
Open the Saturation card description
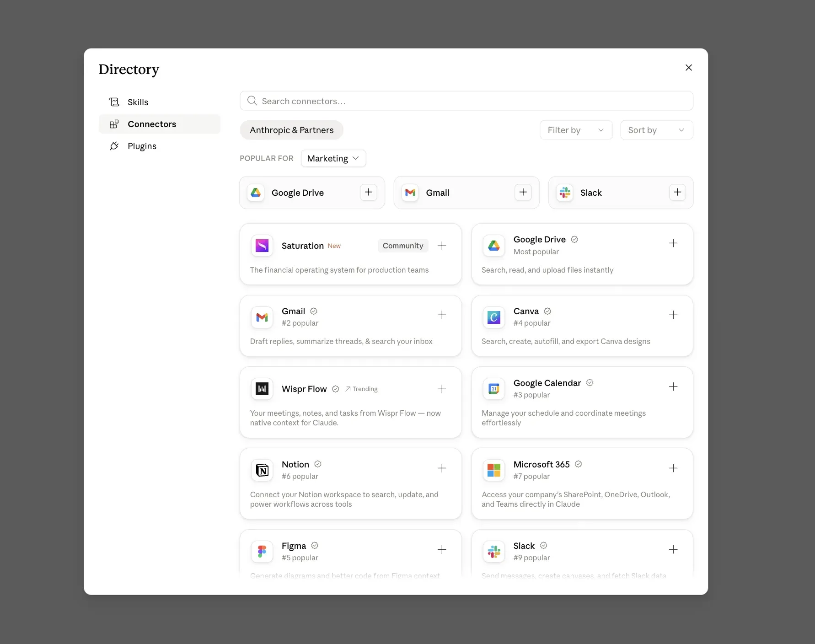339,270
